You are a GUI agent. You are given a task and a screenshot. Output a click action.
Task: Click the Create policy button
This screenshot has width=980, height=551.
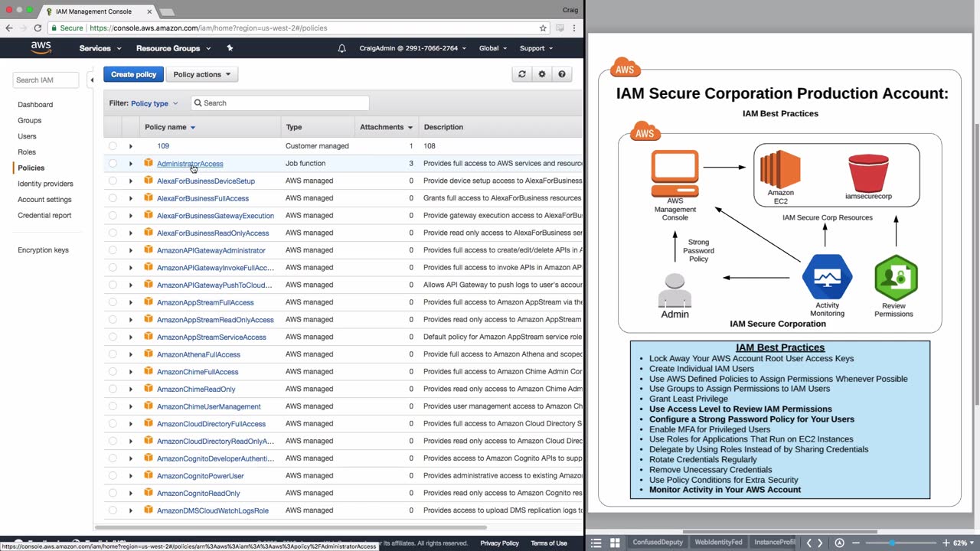point(133,74)
